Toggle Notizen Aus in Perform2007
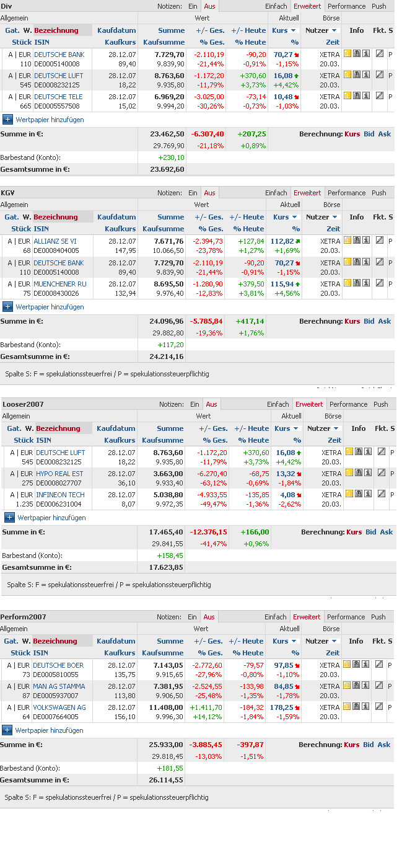Viewport: 402px width, 868px height. coord(209,616)
